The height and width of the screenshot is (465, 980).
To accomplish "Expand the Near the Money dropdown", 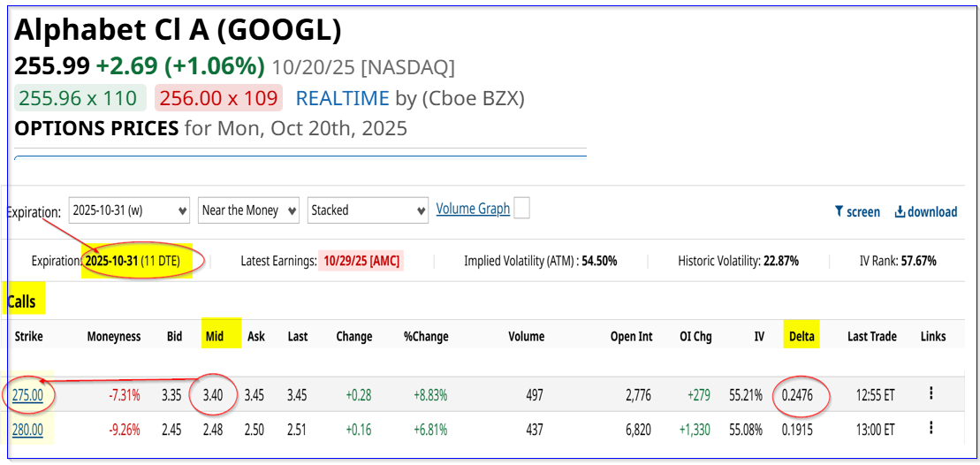I will click(x=248, y=210).
